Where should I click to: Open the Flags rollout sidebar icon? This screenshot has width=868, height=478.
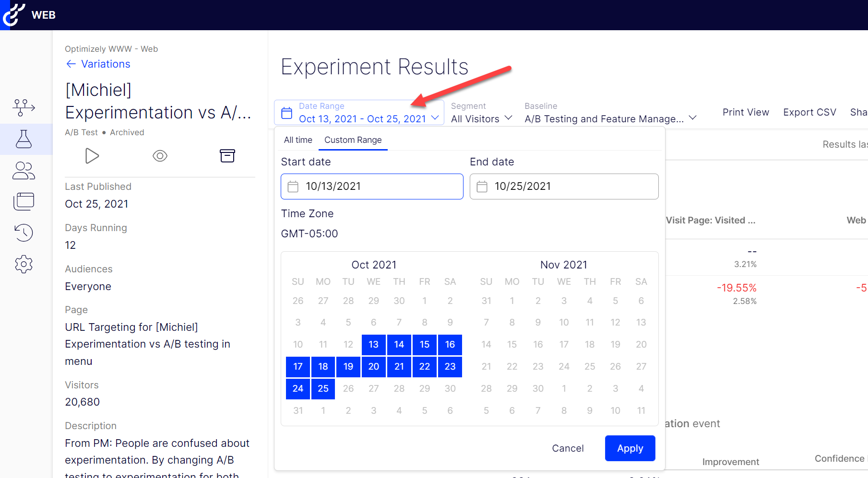(24, 107)
